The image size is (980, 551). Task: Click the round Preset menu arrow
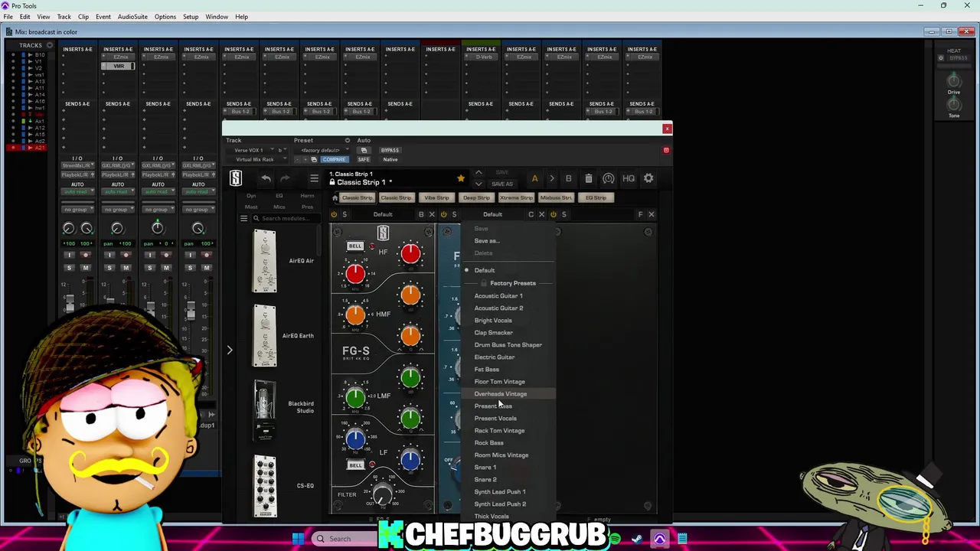(347, 140)
